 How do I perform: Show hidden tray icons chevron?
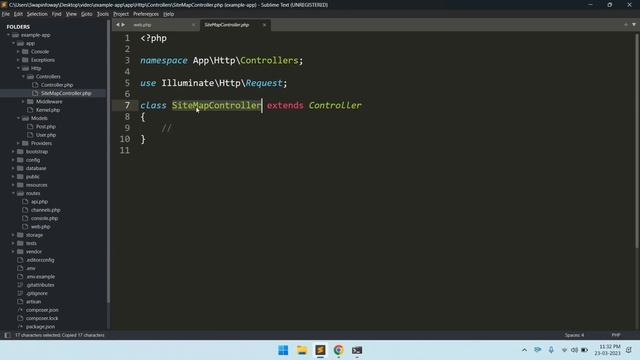pos(524,350)
